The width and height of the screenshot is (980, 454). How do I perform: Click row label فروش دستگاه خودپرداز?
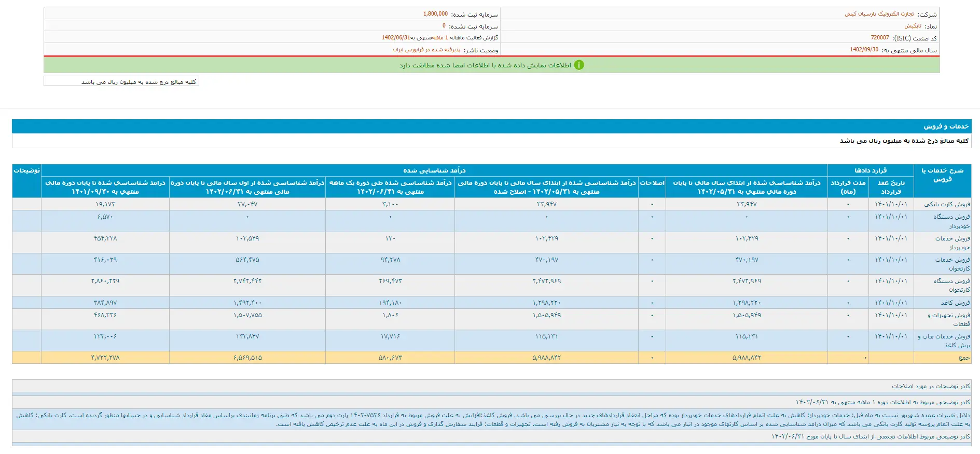pyautogui.click(x=951, y=221)
